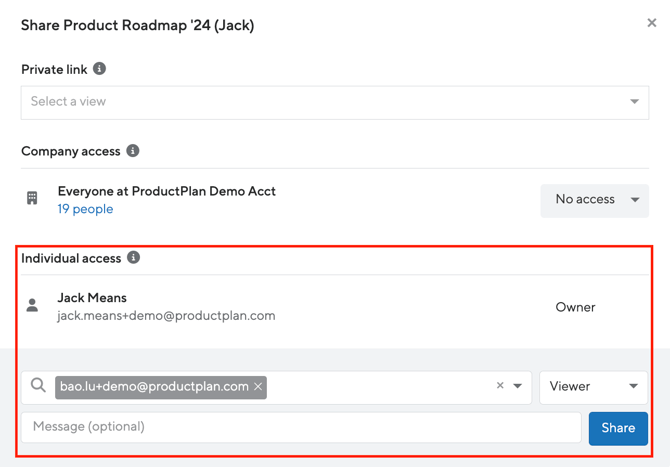Click Everyone at ProductPlan Demo Acct

(x=166, y=191)
